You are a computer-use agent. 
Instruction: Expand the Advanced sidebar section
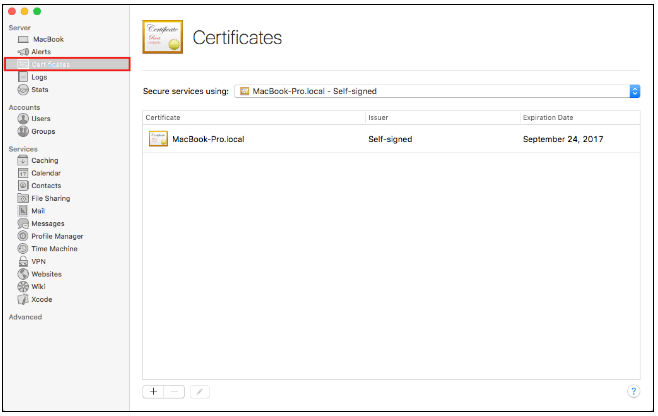point(25,317)
